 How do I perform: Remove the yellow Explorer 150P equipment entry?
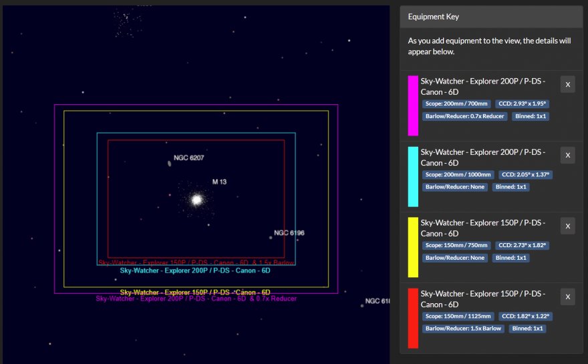click(x=567, y=226)
